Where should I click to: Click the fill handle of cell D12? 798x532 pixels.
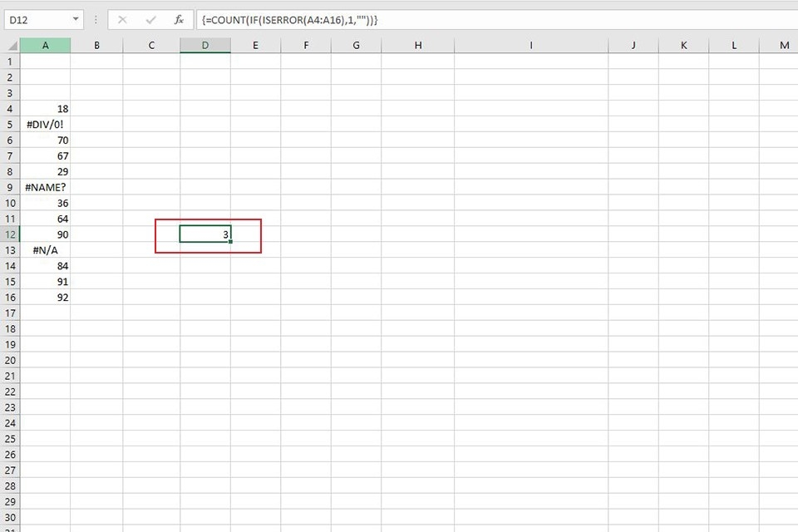(x=230, y=242)
